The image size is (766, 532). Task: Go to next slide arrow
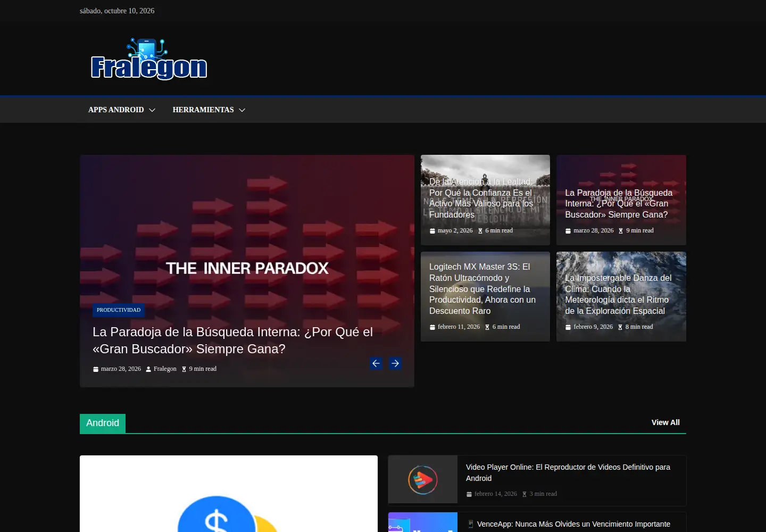point(395,363)
